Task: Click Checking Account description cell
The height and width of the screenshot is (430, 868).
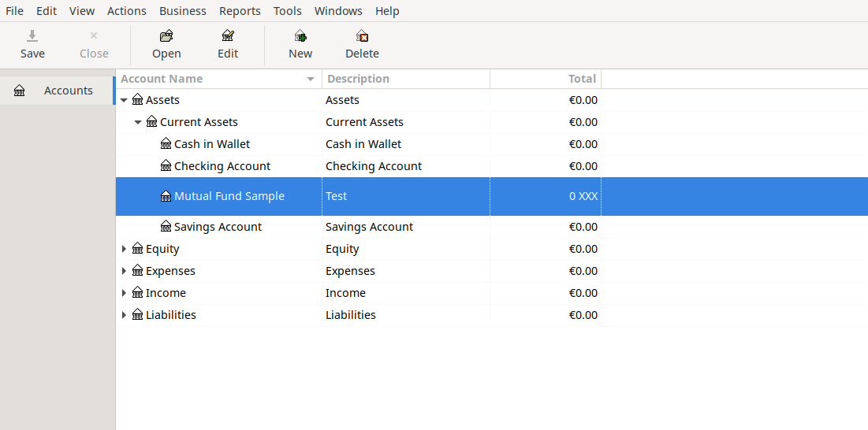Action: [406, 166]
